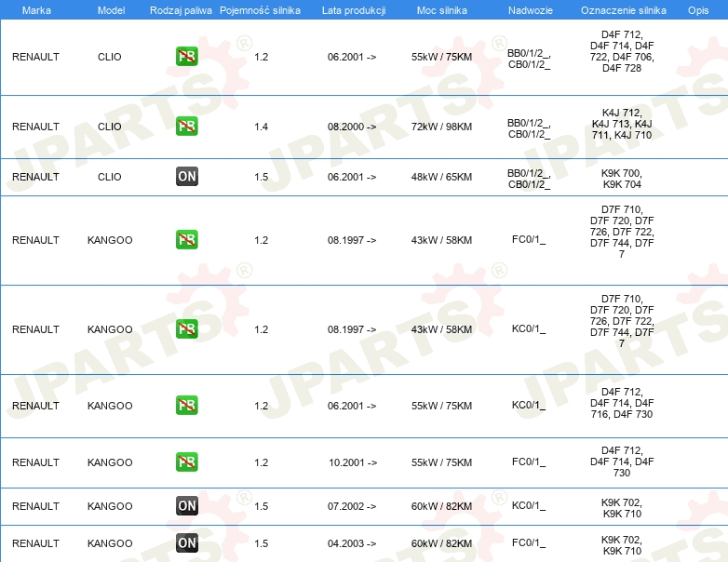Select the 60kW / 82KM cell in the 04.2003 row
Viewport: 728px width, 562px height.
[441, 543]
